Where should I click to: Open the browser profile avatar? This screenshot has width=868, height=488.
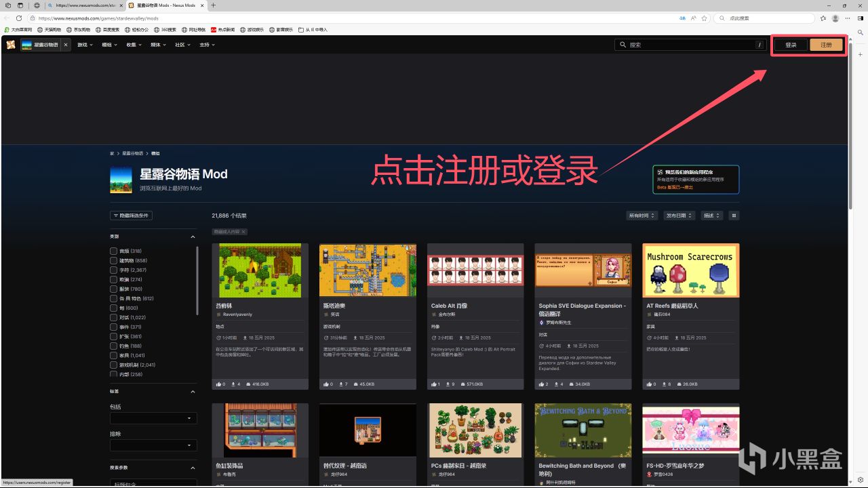(835, 18)
